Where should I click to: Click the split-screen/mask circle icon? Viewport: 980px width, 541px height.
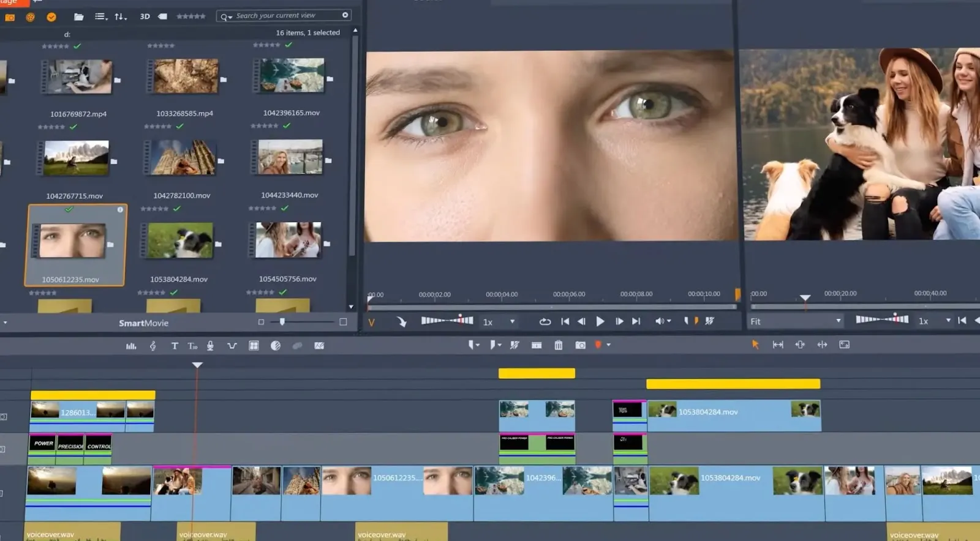[x=276, y=346]
